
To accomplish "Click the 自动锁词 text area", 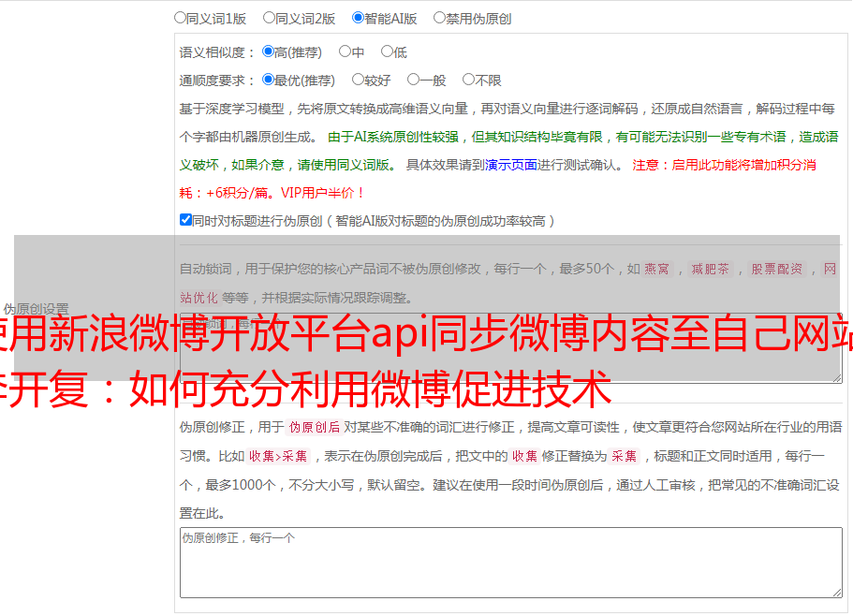I will click(x=511, y=348).
